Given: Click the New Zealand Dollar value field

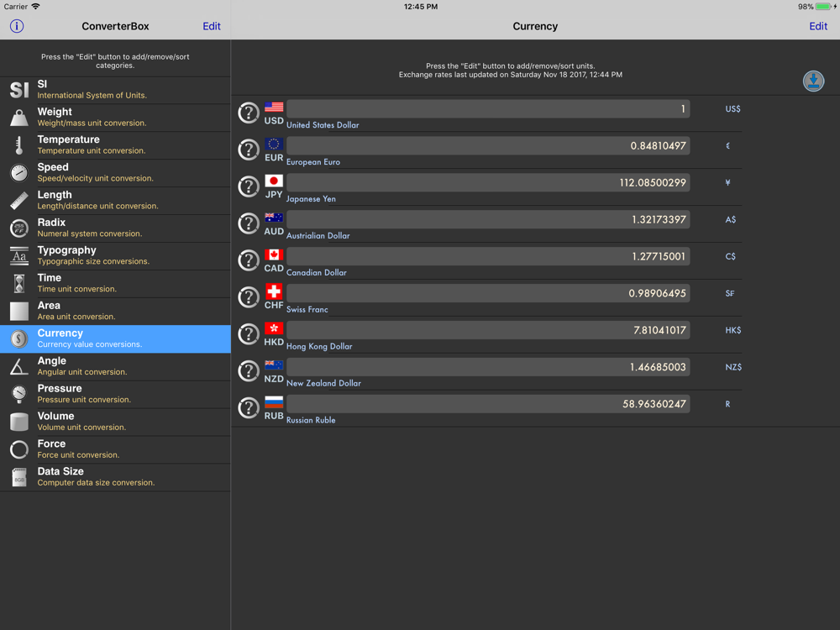Looking at the screenshot, I should click(488, 367).
